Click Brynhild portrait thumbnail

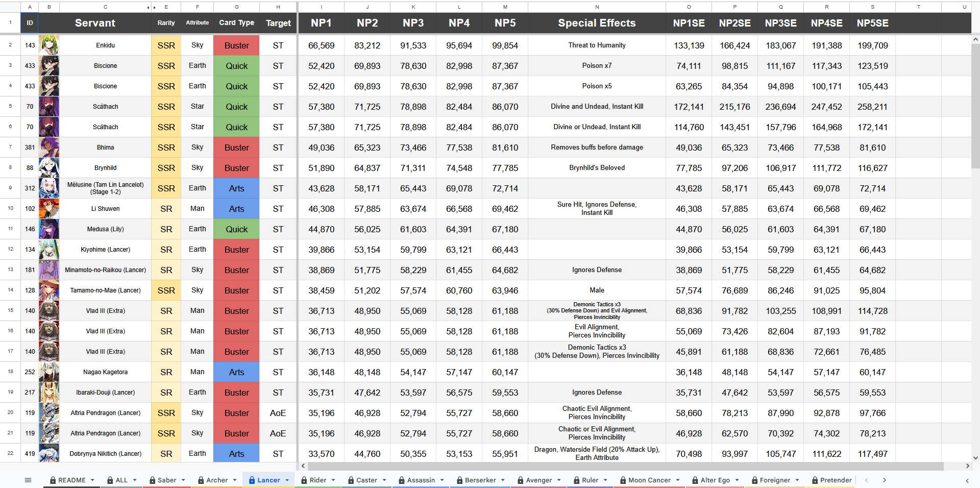(x=49, y=168)
